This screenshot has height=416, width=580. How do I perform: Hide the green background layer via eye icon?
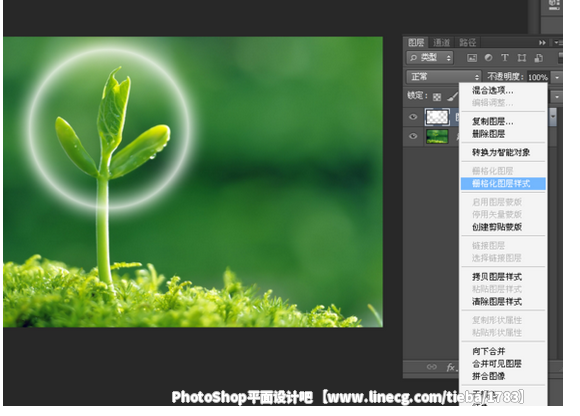tap(413, 136)
